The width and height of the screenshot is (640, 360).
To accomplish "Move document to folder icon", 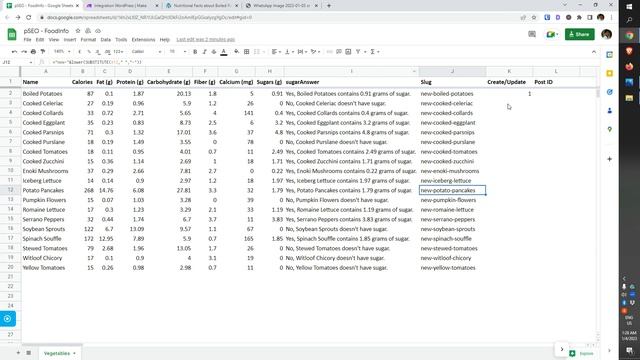I will pyautogui.click(x=88, y=31).
